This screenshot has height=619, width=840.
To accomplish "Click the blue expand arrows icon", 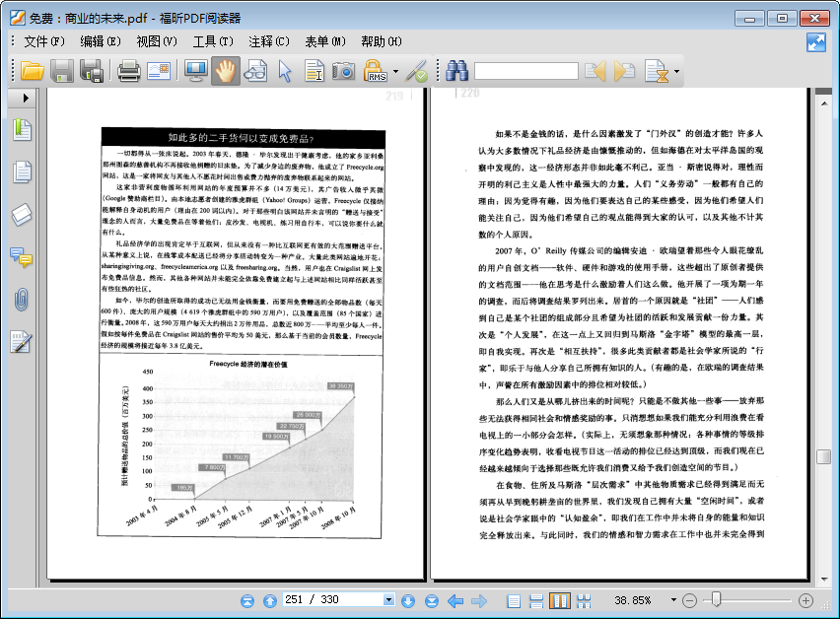I will pos(816,42).
